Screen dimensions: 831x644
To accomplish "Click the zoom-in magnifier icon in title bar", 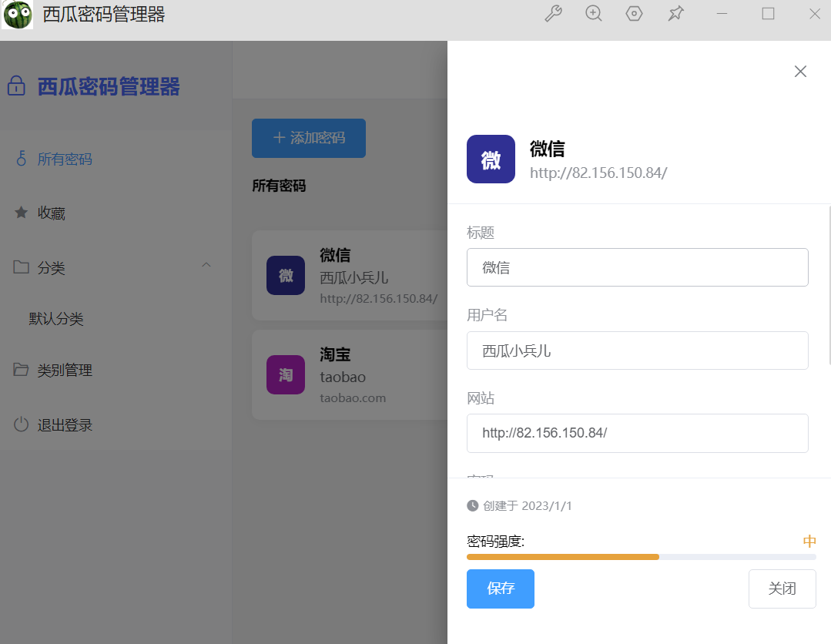I will tap(594, 13).
